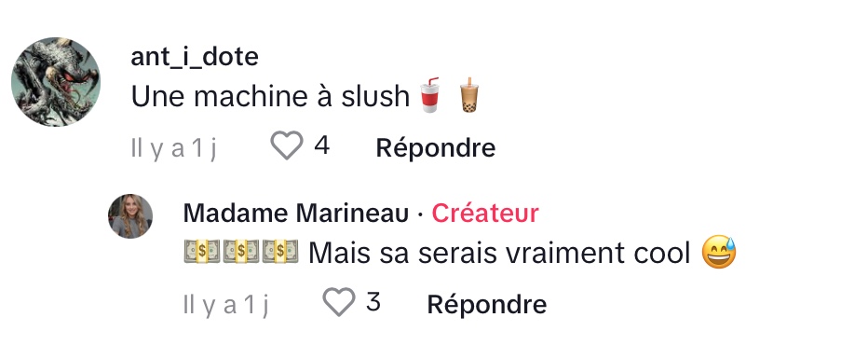
Task: Click the like count 3
Action: click(373, 302)
